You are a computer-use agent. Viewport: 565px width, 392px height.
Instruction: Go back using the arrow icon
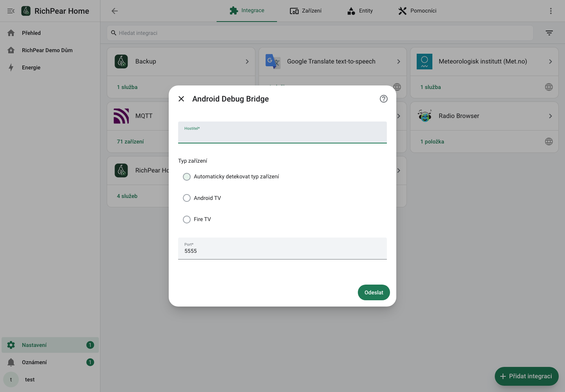point(115,11)
